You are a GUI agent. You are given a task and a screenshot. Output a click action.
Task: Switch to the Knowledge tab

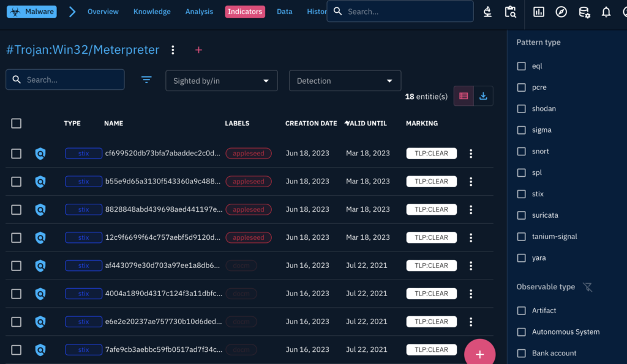pos(152,12)
